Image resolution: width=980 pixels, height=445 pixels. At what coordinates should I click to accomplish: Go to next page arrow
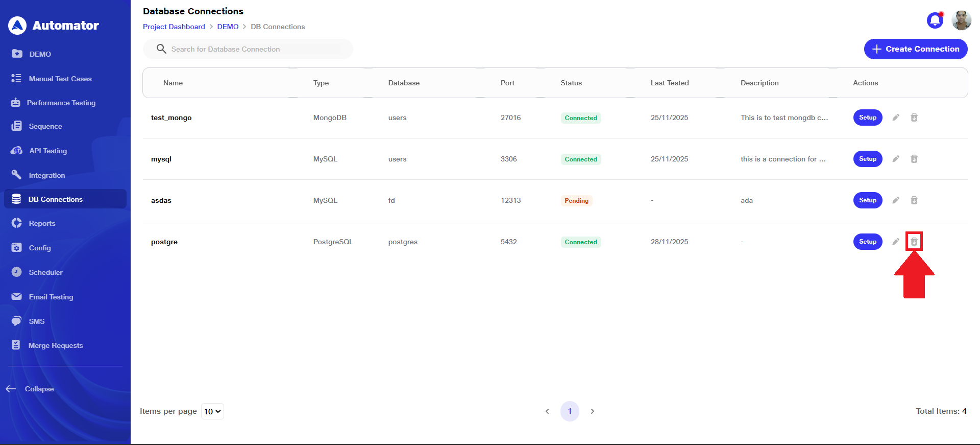pos(592,411)
